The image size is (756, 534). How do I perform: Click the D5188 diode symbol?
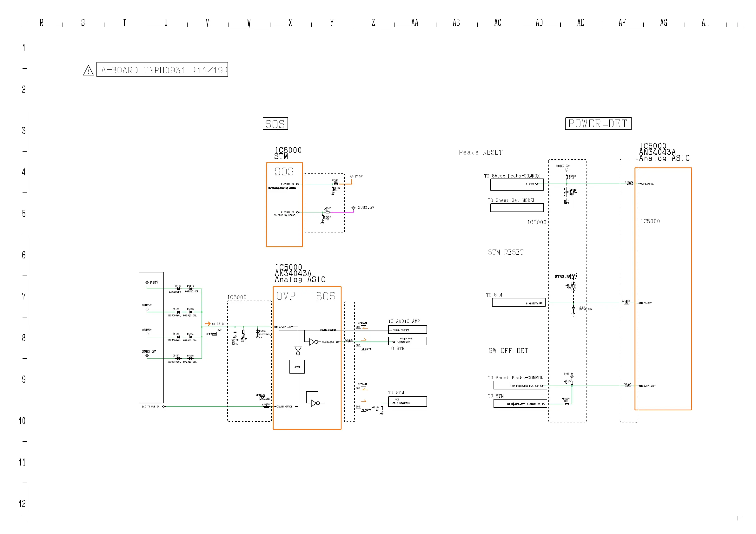coord(190,358)
